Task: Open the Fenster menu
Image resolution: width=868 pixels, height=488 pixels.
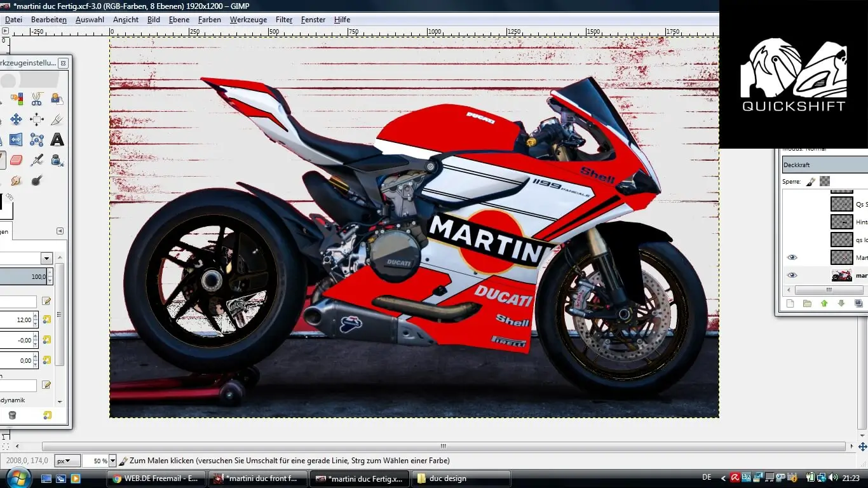Action: 313,20
